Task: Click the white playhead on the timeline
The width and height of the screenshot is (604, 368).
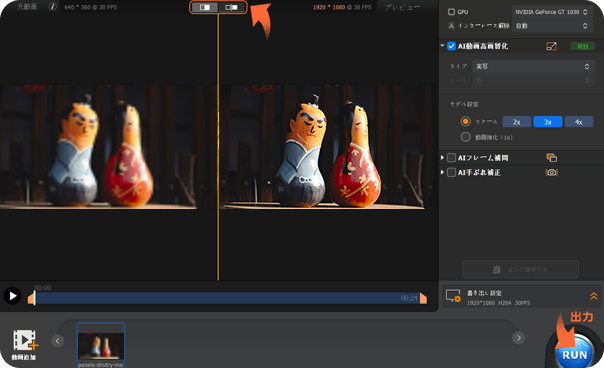Action: click(x=35, y=298)
